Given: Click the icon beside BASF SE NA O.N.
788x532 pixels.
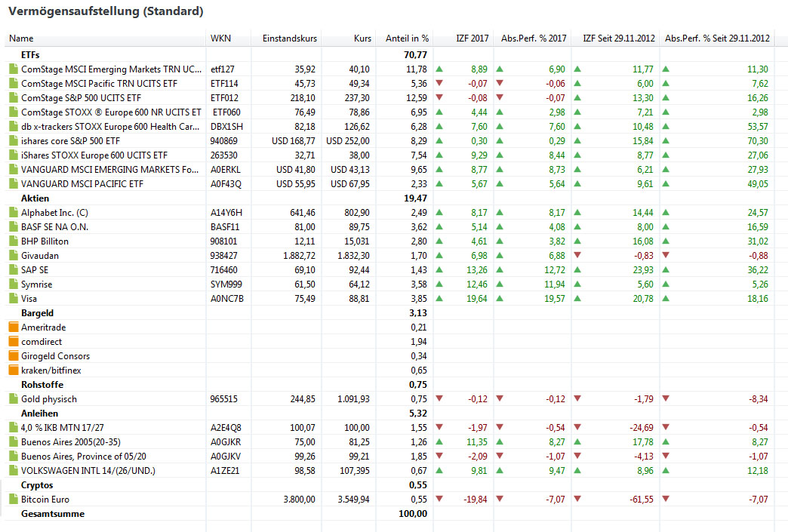Looking at the screenshot, I should pyautogui.click(x=14, y=227).
